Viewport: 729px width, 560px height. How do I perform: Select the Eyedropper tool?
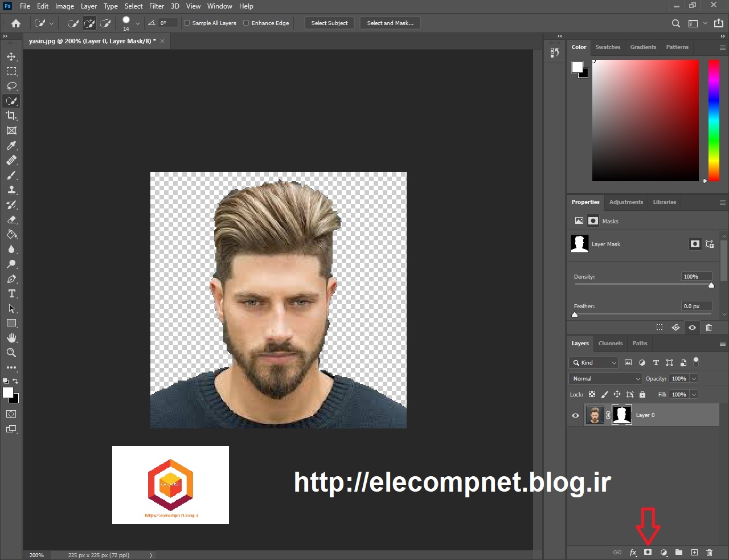(x=11, y=145)
